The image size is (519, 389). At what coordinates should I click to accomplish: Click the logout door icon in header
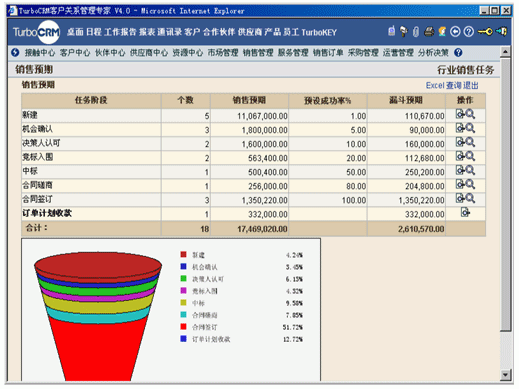[501, 32]
